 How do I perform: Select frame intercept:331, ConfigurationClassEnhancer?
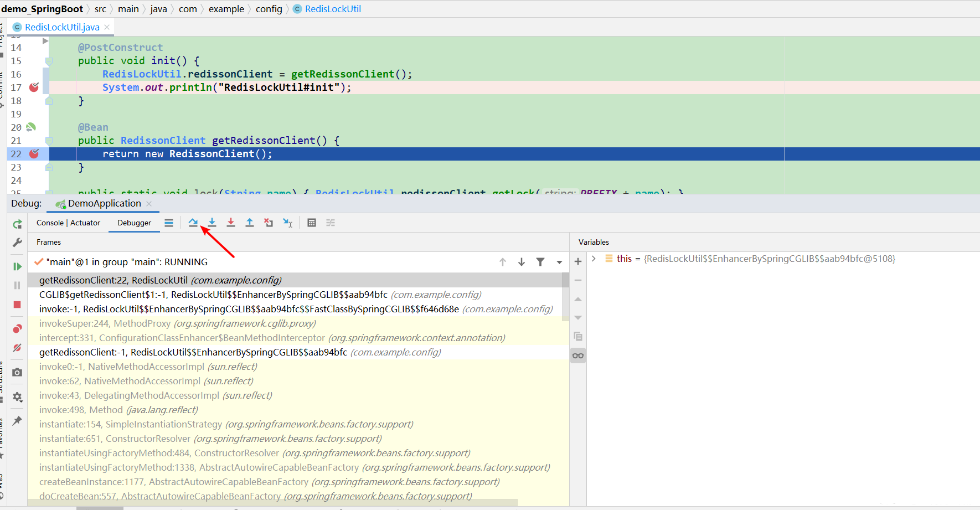[x=298, y=338]
